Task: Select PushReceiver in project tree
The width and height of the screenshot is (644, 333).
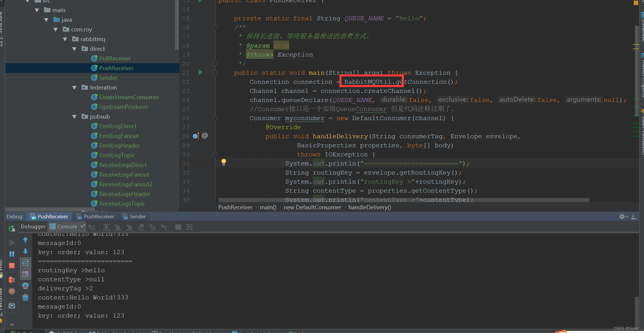Action: coord(116,68)
